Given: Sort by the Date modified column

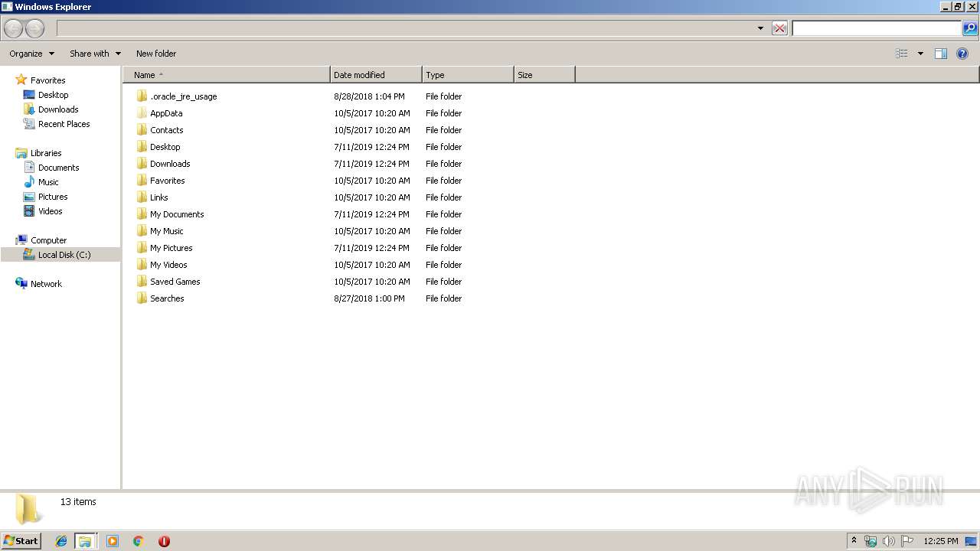Looking at the screenshot, I should click(376, 75).
